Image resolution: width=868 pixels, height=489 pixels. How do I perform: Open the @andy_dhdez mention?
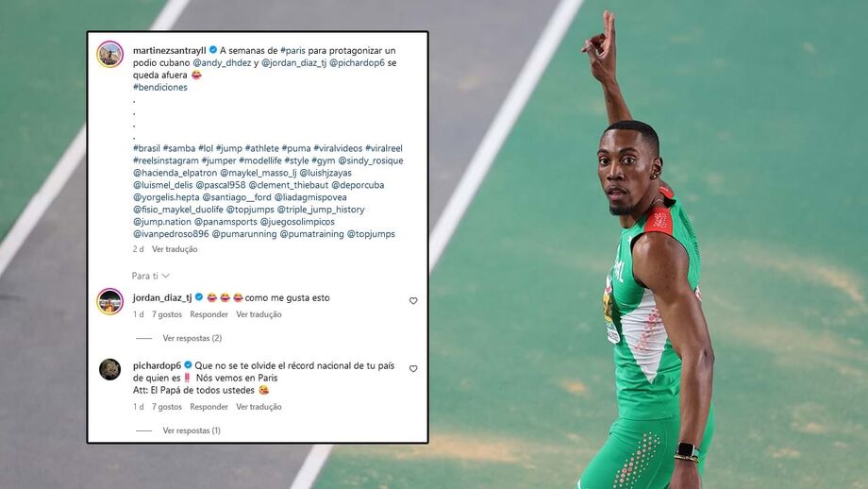[222, 62]
